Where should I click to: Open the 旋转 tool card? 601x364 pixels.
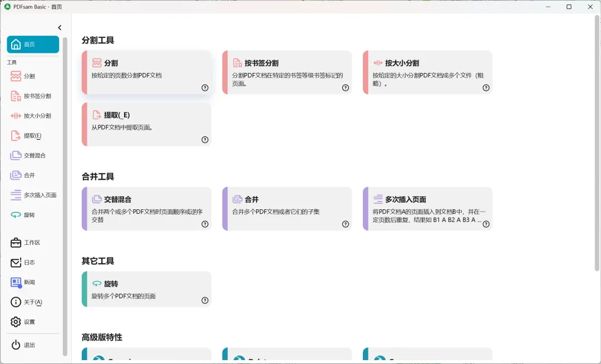[146, 289]
